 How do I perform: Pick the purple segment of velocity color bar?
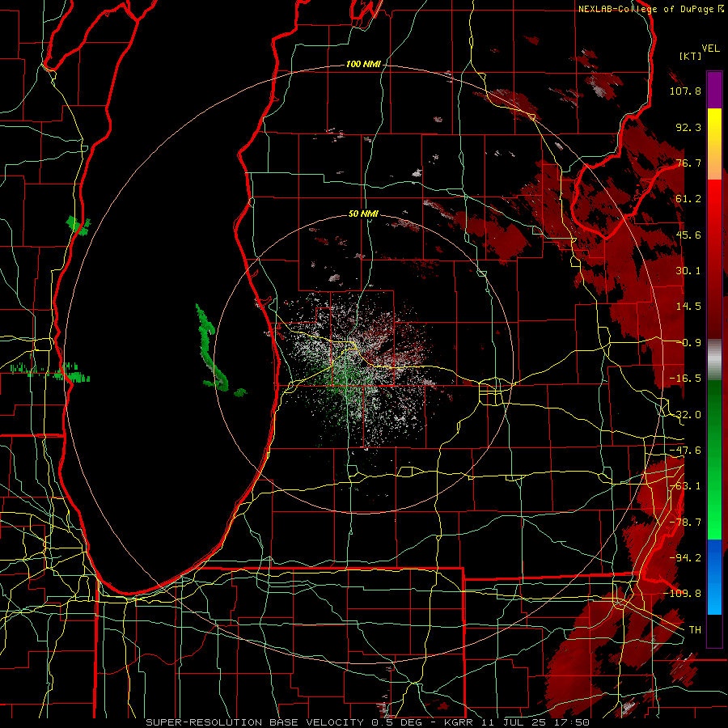coord(714,90)
